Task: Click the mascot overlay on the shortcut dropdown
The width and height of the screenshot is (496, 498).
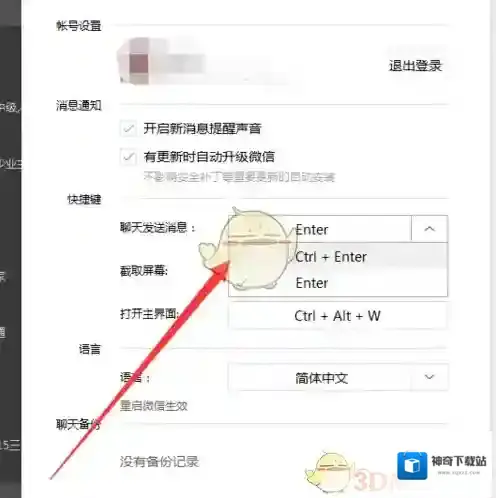Action: click(248, 248)
